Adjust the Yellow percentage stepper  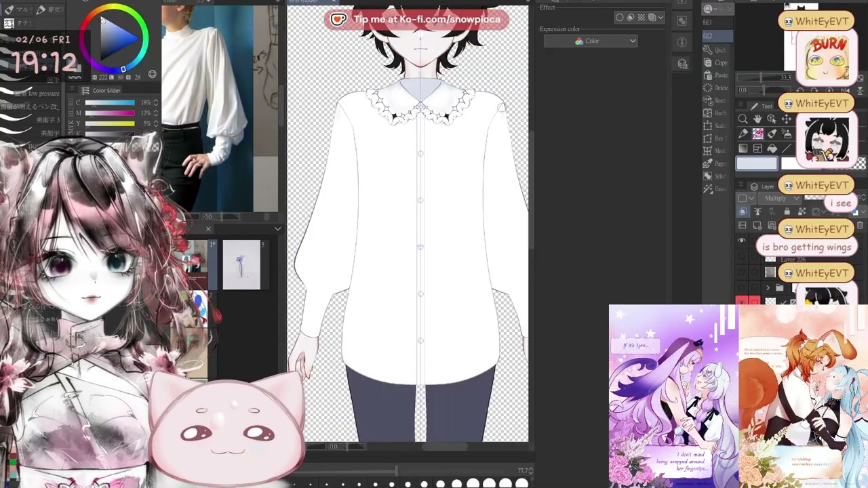[155, 123]
